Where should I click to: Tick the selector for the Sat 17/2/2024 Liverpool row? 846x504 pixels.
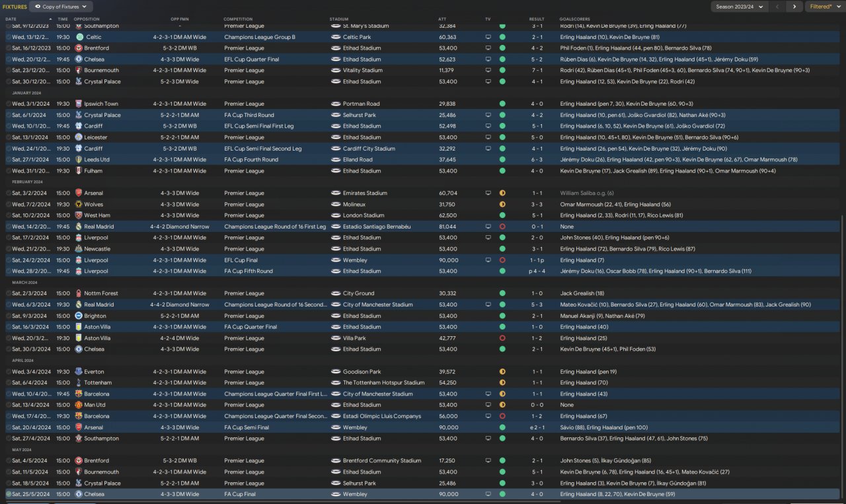point(9,238)
